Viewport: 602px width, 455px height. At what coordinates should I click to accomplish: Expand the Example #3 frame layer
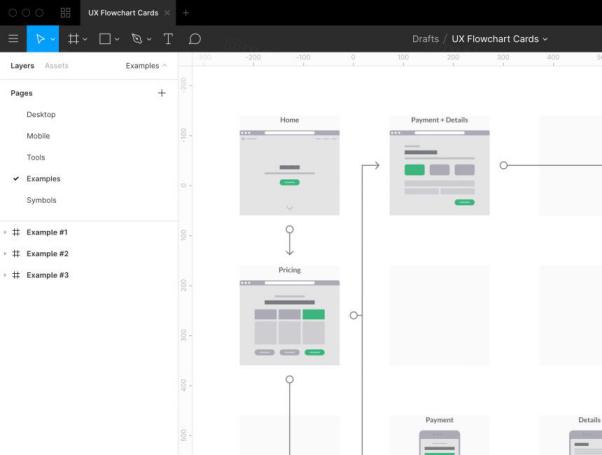click(5, 275)
